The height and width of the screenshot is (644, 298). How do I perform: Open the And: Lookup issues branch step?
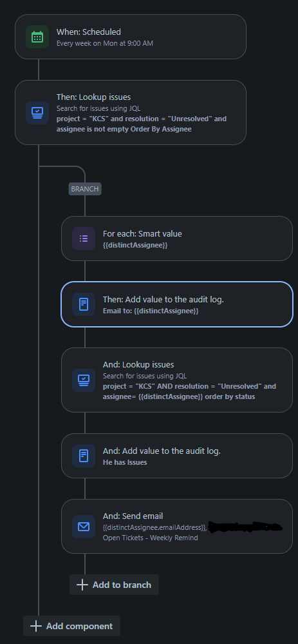[177, 380]
